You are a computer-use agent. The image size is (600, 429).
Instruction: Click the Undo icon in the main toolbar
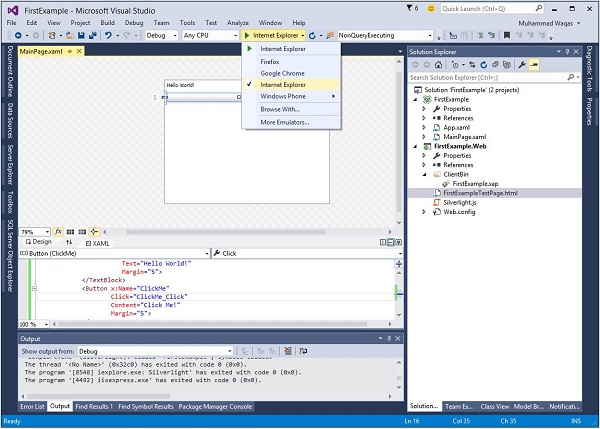pos(109,35)
